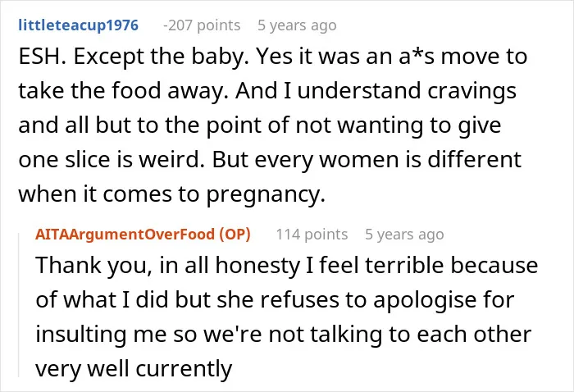This screenshot has width=574, height=392.
Task: Click the 114 points score
Action: pos(312,235)
